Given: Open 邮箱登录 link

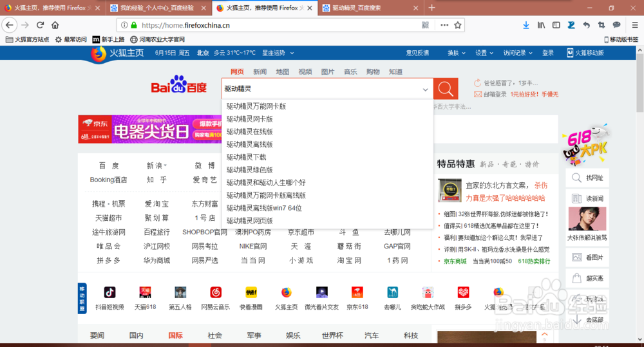Looking at the screenshot, I should (495, 95).
